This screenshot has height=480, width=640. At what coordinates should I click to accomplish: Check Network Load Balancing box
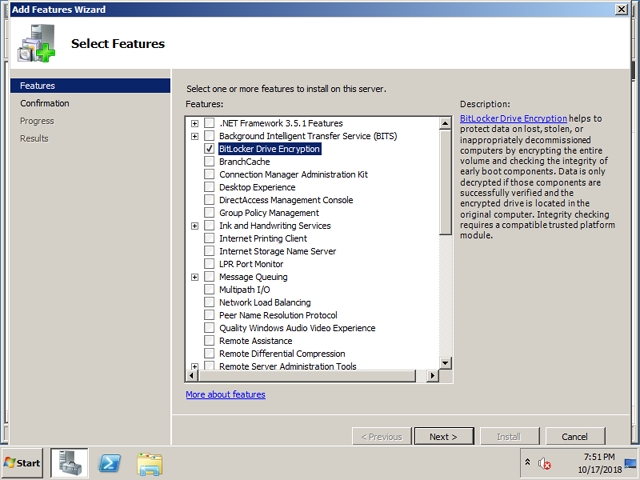point(209,302)
